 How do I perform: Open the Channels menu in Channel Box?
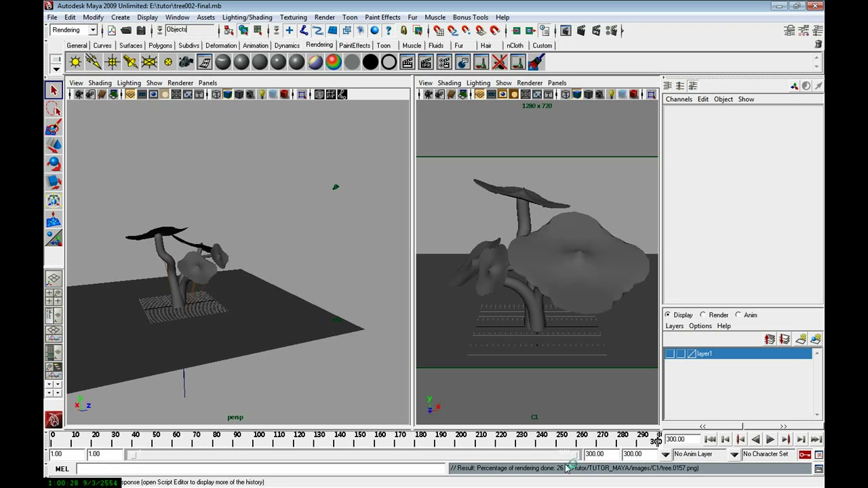click(679, 99)
